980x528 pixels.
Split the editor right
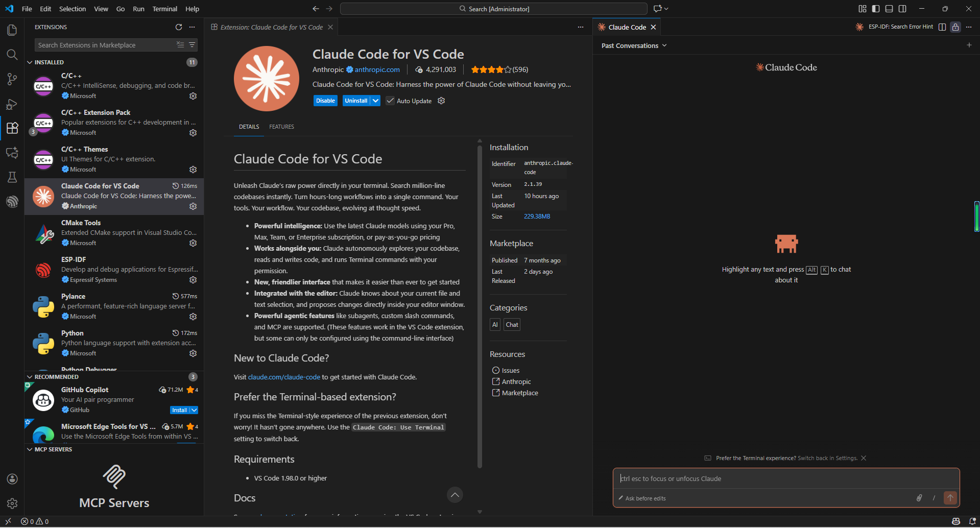(942, 27)
